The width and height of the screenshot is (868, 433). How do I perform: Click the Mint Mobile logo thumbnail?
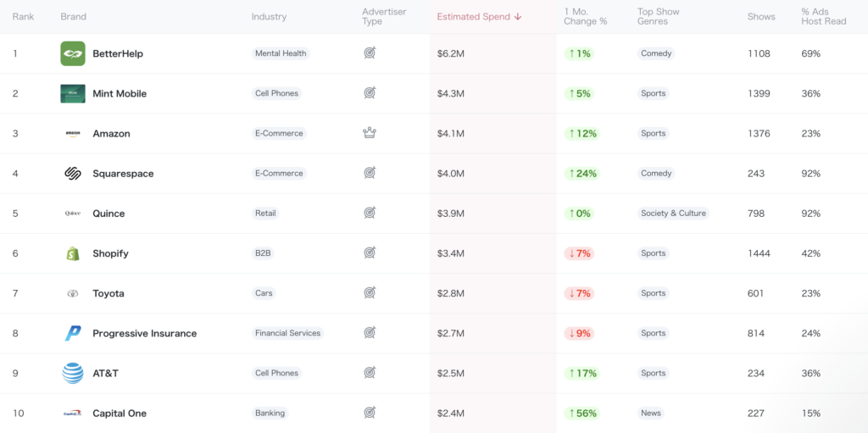[x=73, y=93]
